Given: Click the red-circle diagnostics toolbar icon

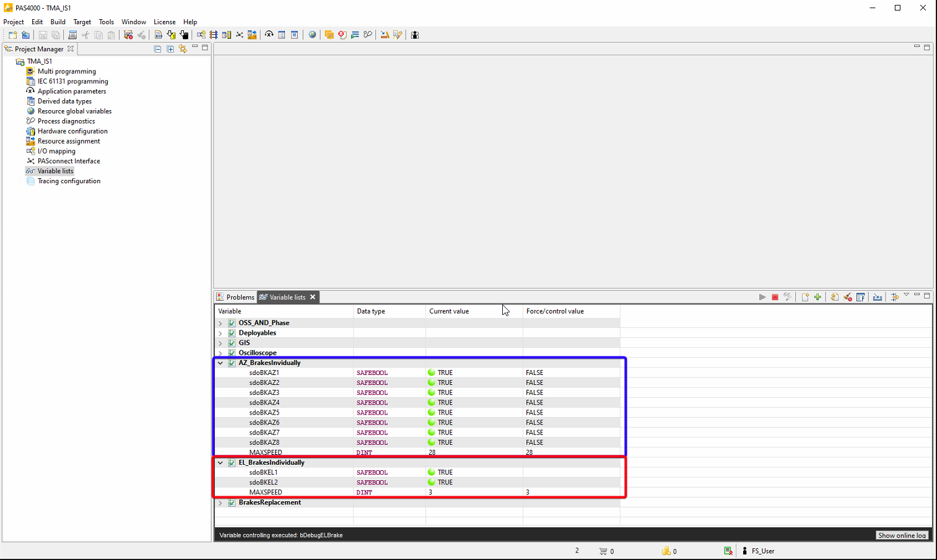Looking at the screenshot, I should (x=342, y=35).
